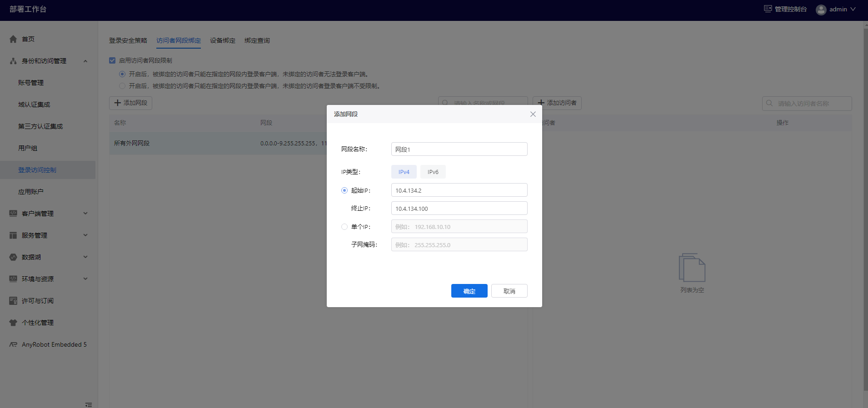Click the empty list document icon
Image resolution: width=868 pixels, height=408 pixels.
[x=692, y=268]
